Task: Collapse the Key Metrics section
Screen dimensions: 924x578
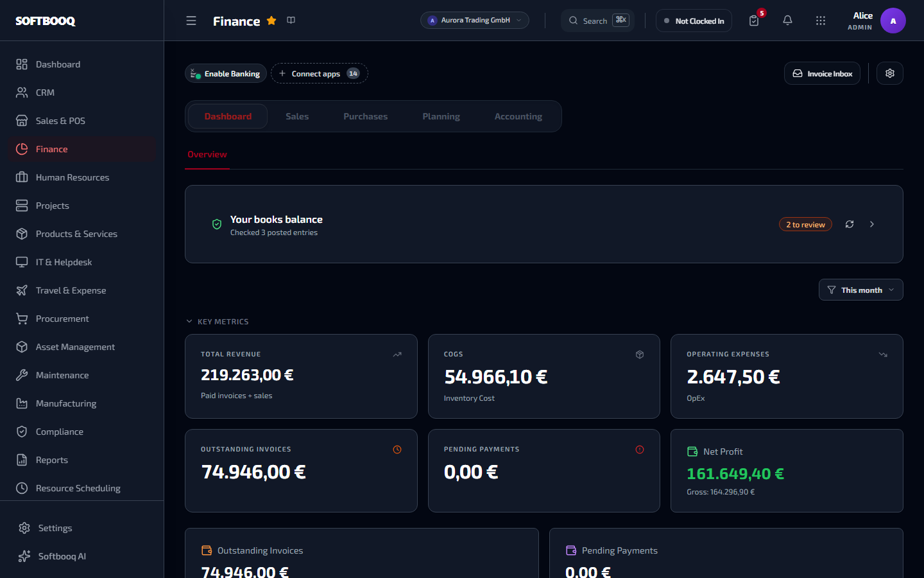Action: coord(217,322)
